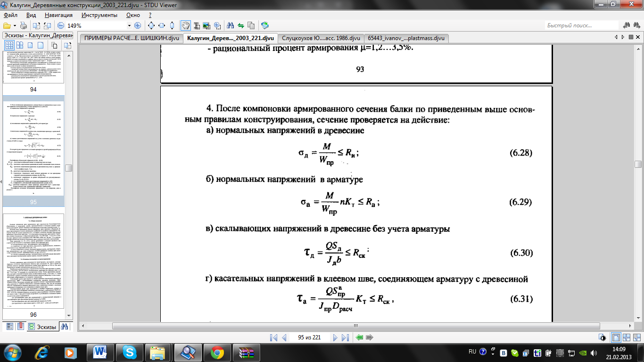The width and height of the screenshot is (644, 362).
Task: Toggle the Hand pan tool
Action: coord(186,25)
